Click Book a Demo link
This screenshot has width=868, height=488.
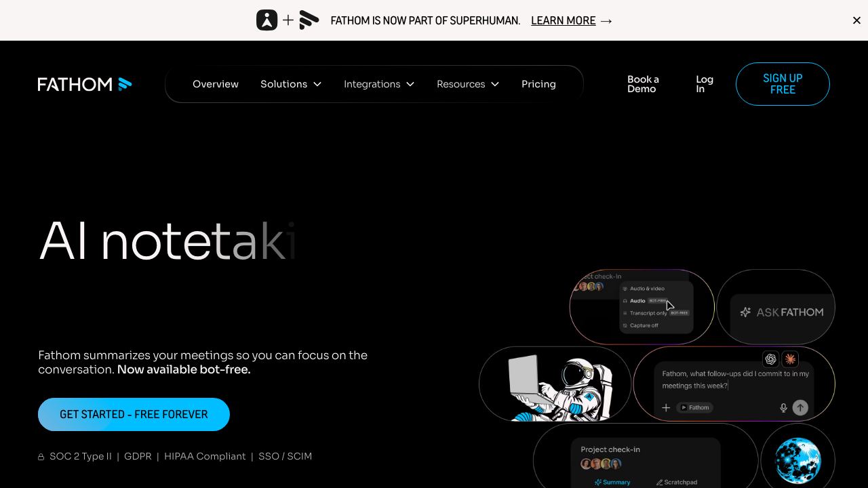(x=643, y=84)
